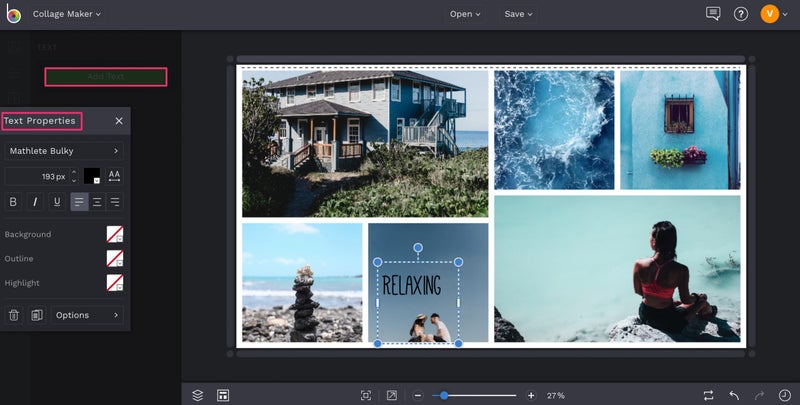This screenshot has height=405, width=800.
Task: Expand the text Options submenu
Action: coord(88,315)
